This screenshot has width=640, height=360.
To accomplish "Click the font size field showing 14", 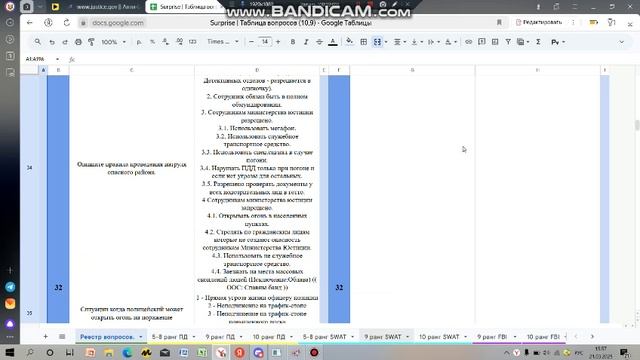I will [x=264, y=42].
